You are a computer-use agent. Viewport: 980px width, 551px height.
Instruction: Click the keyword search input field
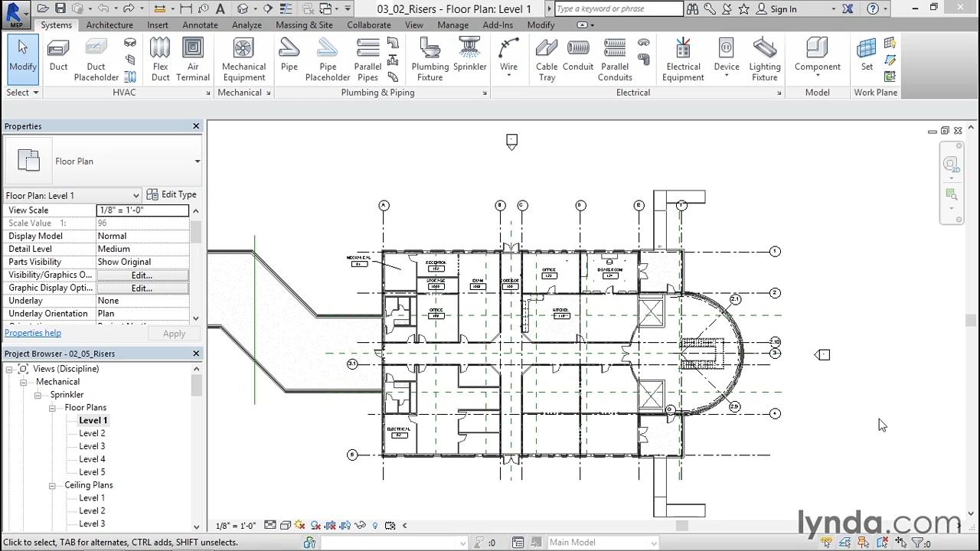point(618,9)
